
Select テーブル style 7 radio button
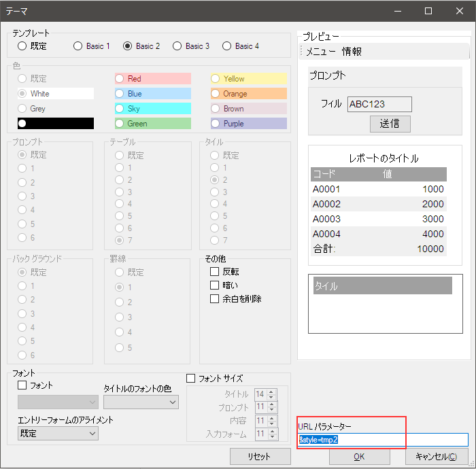[119, 240]
